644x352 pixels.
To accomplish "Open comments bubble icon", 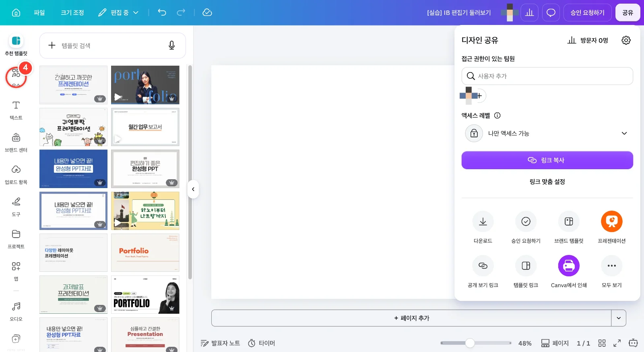I will pos(551,12).
